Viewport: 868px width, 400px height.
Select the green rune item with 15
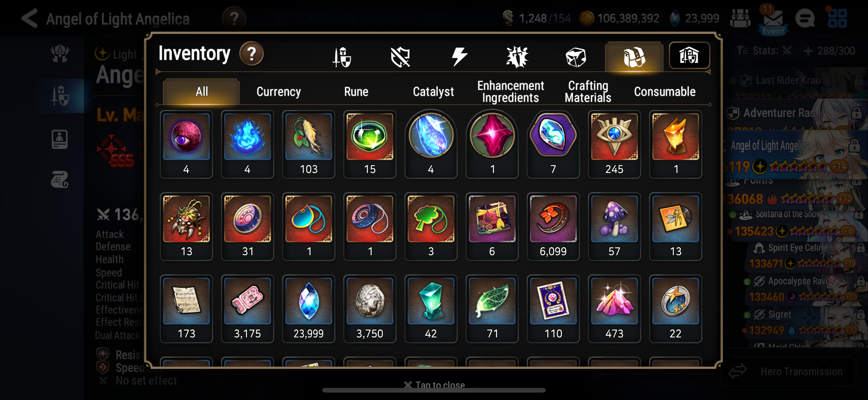click(370, 144)
